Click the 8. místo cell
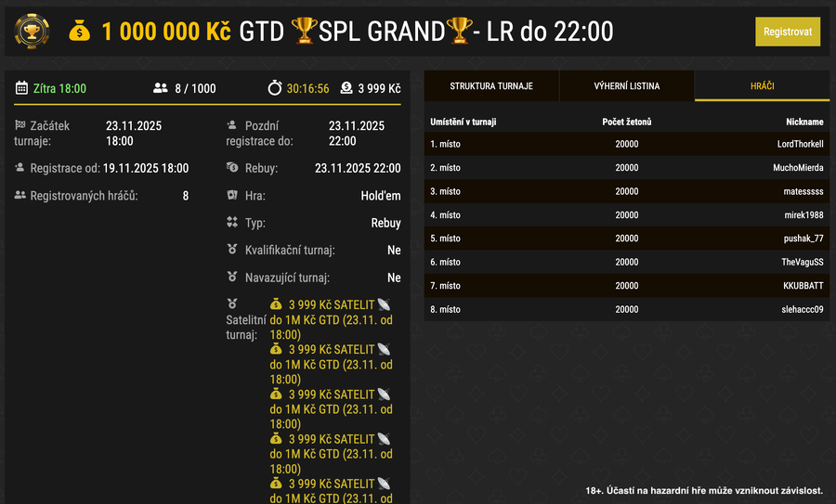Image resolution: width=836 pixels, height=504 pixels. pos(445,309)
